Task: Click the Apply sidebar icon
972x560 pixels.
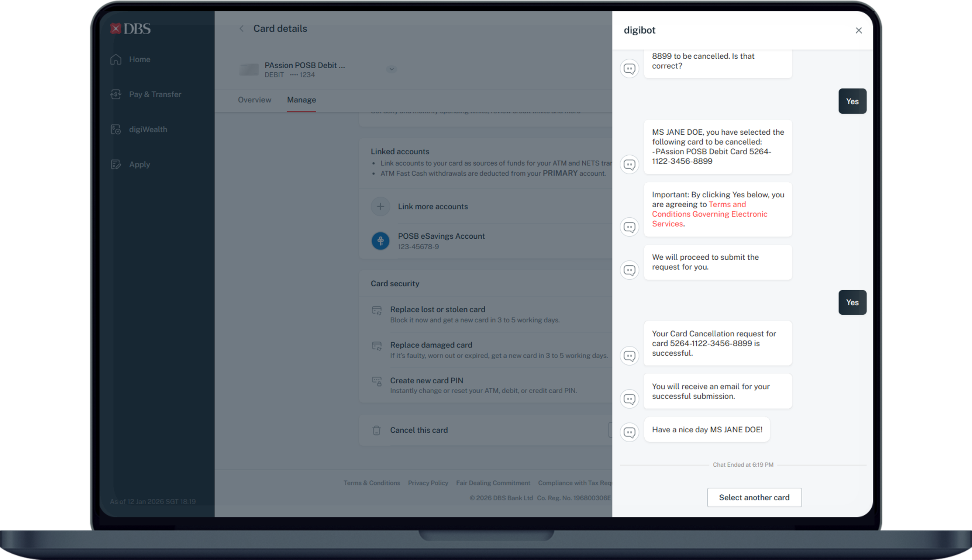Action: tap(116, 165)
